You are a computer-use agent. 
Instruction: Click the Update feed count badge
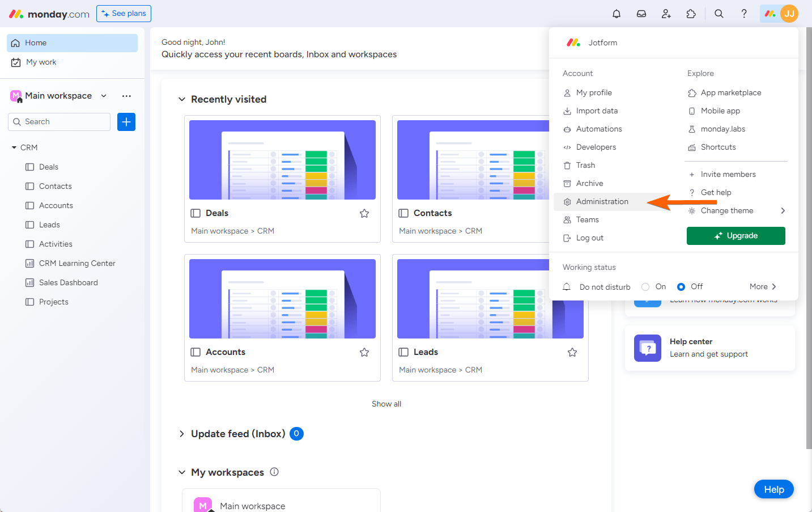pyautogui.click(x=296, y=434)
